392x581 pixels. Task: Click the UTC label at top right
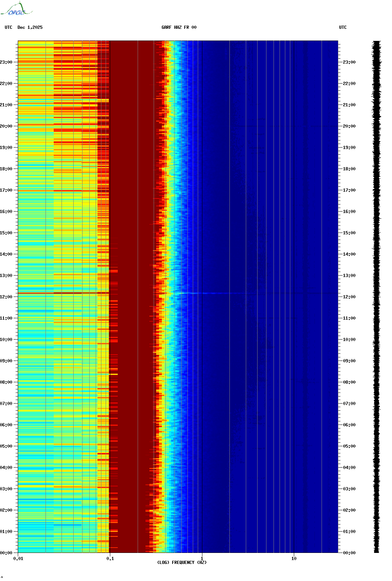pyautogui.click(x=343, y=27)
